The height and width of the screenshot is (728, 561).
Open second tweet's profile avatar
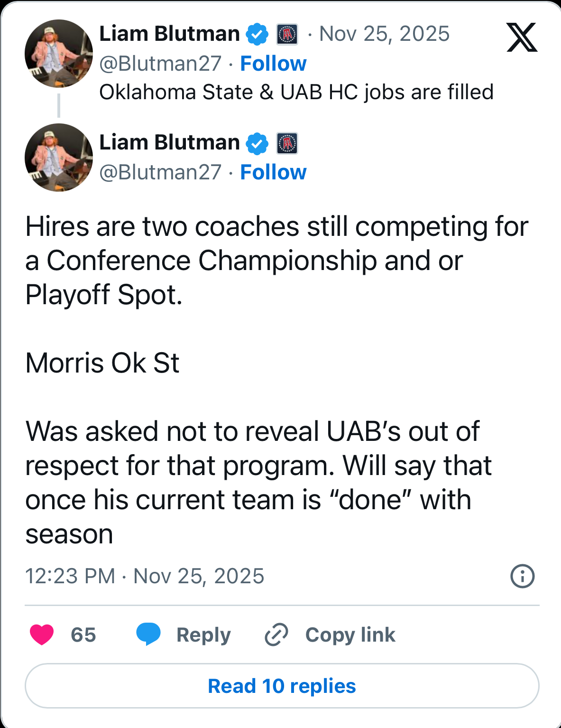point(59,158)
